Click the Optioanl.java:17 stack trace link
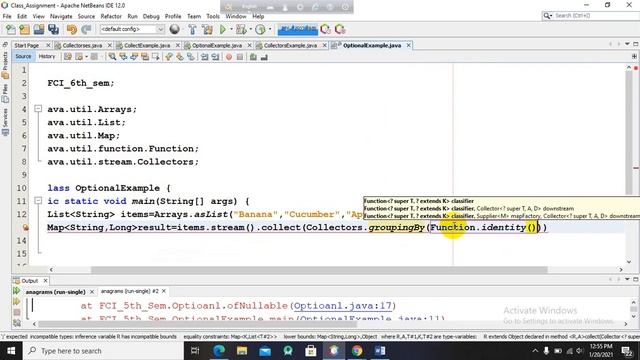The width and height of the screenshot is (640, 360). pyautogui.click(x=343, y=306)
